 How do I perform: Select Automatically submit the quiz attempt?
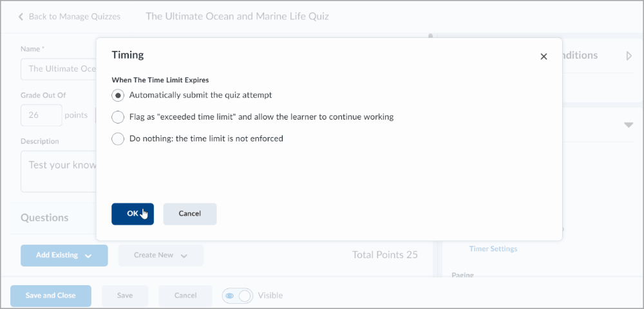click(x=118, y=95)
